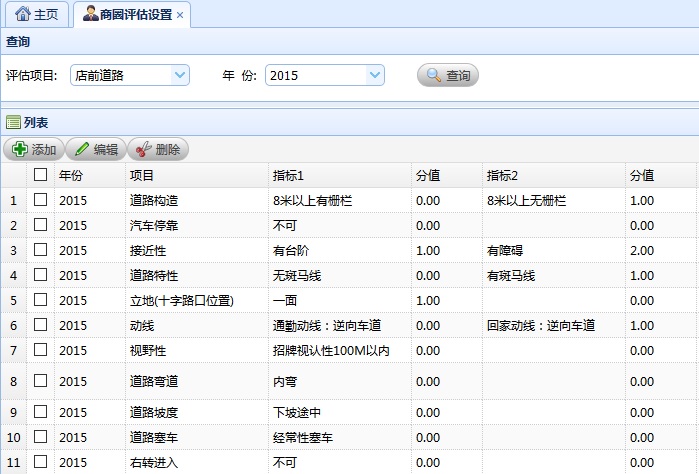The height and width of the screenshot is (474, 699).
Task: Open the 年份 dropdown arrow
Action: coord(375,75)
